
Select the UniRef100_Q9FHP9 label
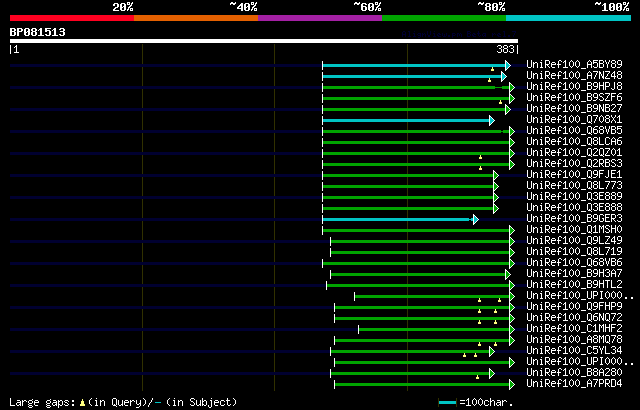pyautogui.click(x=574, y=306)
